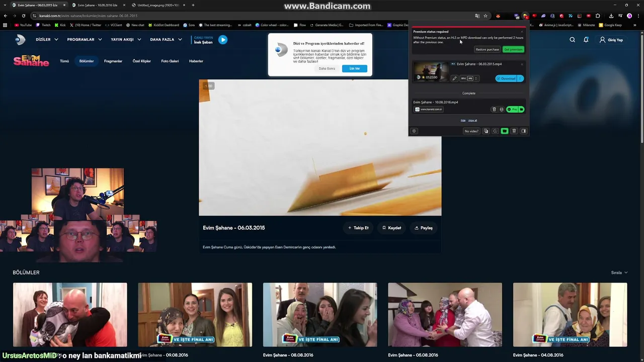Select the Haberler tab
Viewport: 644px width, 362px height.
click(196, 61)
